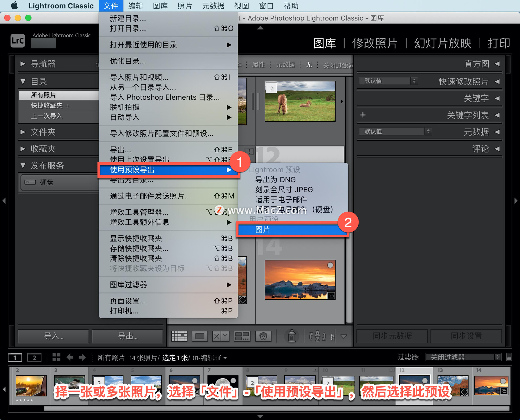520x420 pixels.
Task: Collapse the top panel arrow
Action: point(260,28)
